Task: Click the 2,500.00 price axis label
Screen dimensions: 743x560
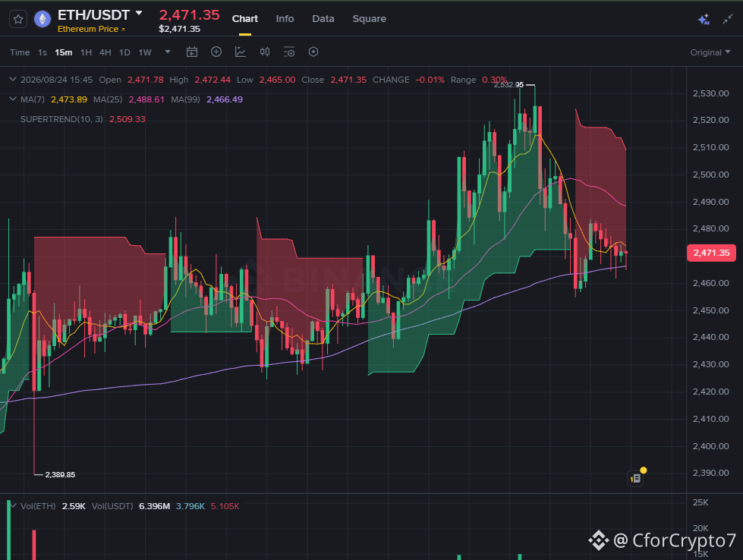Action: click(711, 175)
